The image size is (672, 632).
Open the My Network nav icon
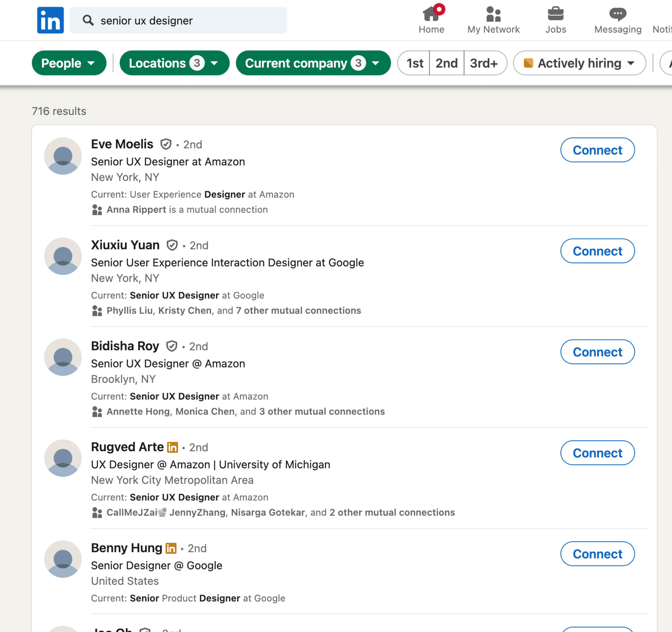tap(494, 19)
